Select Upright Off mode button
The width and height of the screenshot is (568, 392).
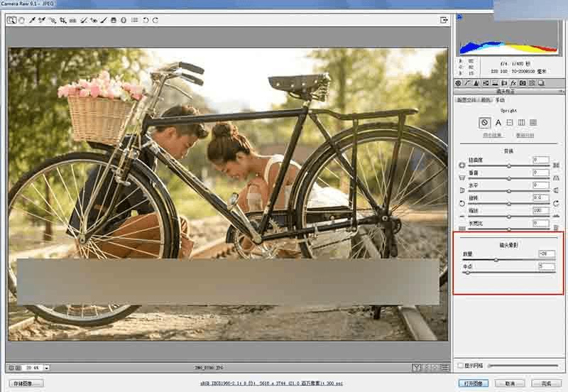click(x=484, y=122)
